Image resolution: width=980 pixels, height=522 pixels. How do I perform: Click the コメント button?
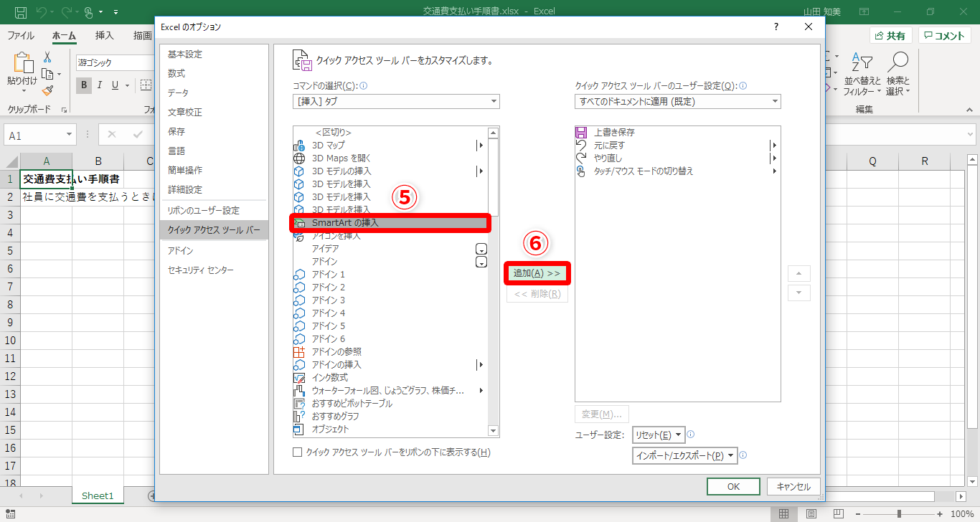click(x=944, y=36)
